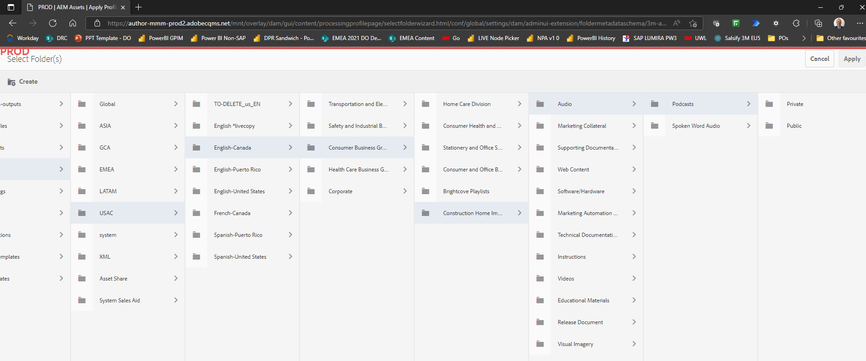The image size is (866, 361).
Task: Open the SAP LUMIRA PW3 bookmark
Action: (x=650, y=39)
